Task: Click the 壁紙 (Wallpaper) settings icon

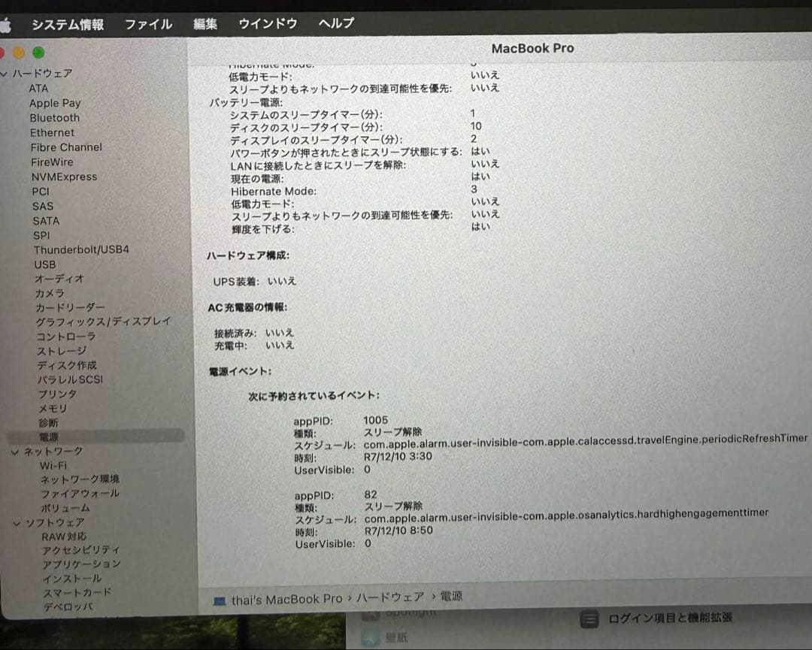Action: [372, 638]
